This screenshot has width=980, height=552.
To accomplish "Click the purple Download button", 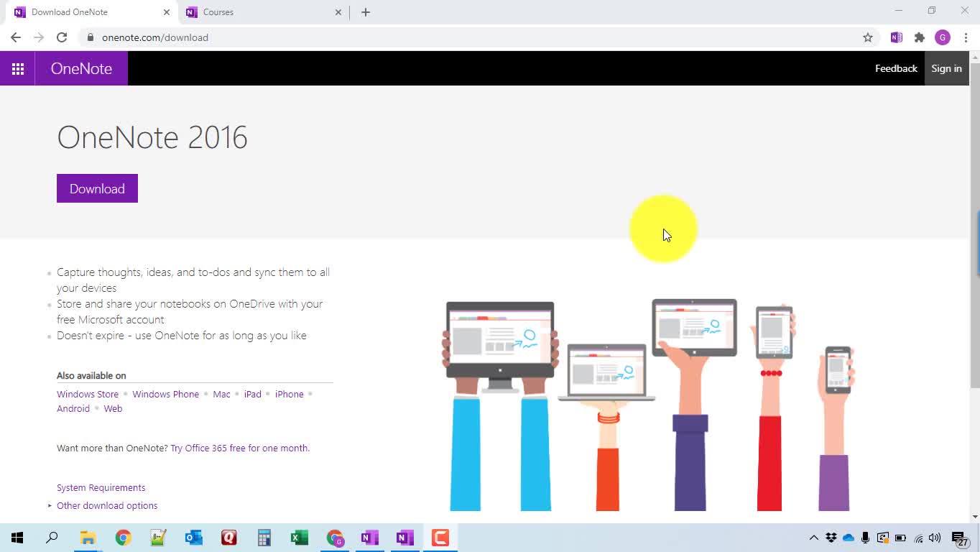I will point(97,188).
